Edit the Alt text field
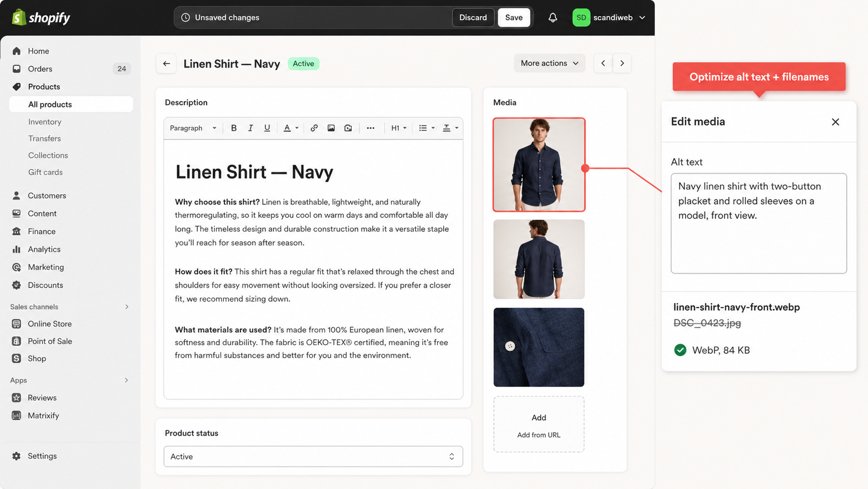868x489 pixels. pos(758,223)
